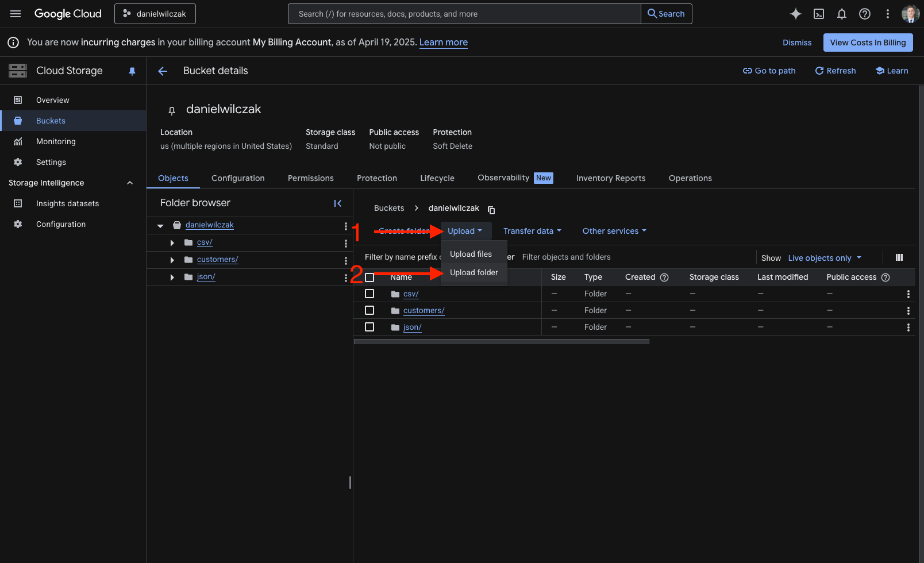
Task: Switch to the Configuration tab
Action: (x=238, y=178)
